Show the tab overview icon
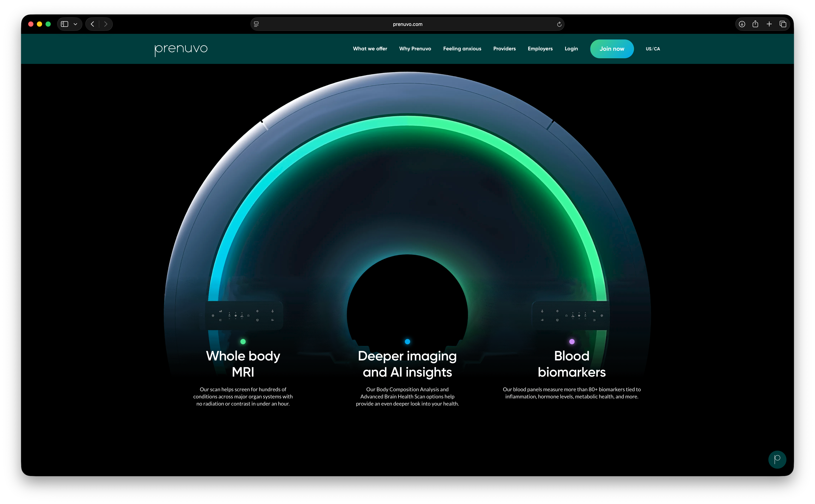Image resolution: width=815 pixels, height=504 pixels. (783, 24)
